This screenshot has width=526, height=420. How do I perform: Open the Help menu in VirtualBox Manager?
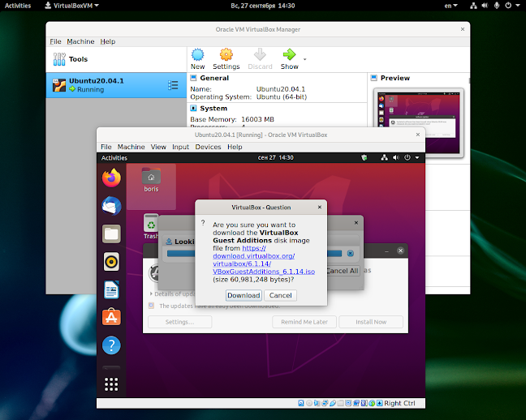point(108,41)
